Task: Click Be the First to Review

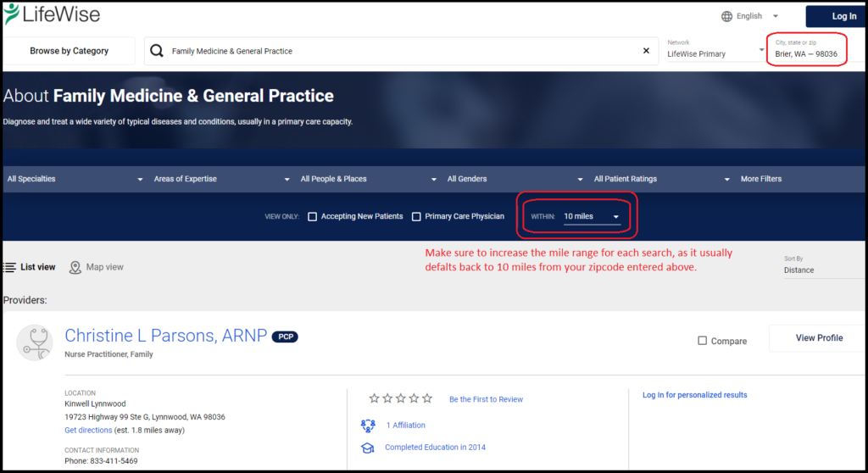Action: pyautogui.click(x=486, y=399)
